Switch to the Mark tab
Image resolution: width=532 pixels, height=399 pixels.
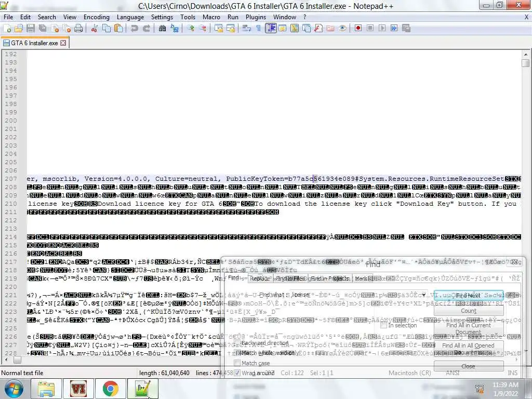click(x=361, y=278)
